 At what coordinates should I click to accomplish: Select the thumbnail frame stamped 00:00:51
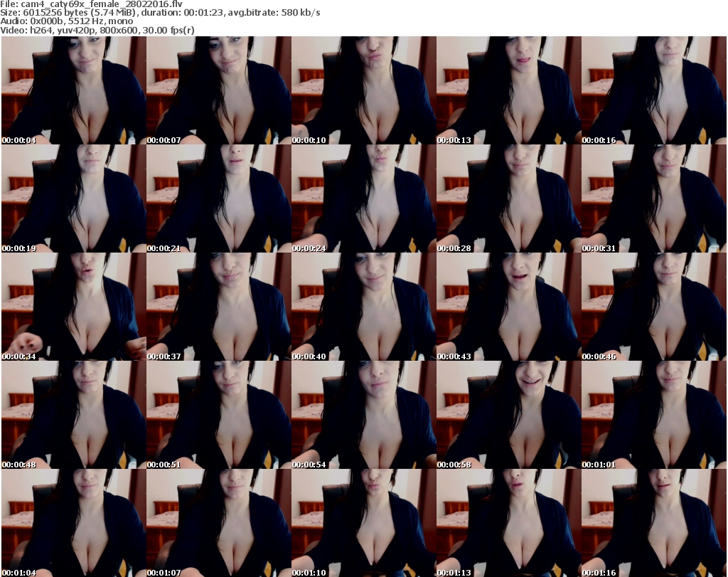coord(219,415)
